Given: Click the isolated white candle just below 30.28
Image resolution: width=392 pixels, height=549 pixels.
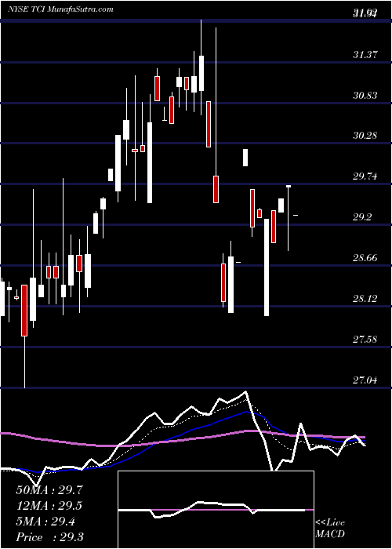Looking at the screenshot, I should pyautogui.click(x=245, y=158).
